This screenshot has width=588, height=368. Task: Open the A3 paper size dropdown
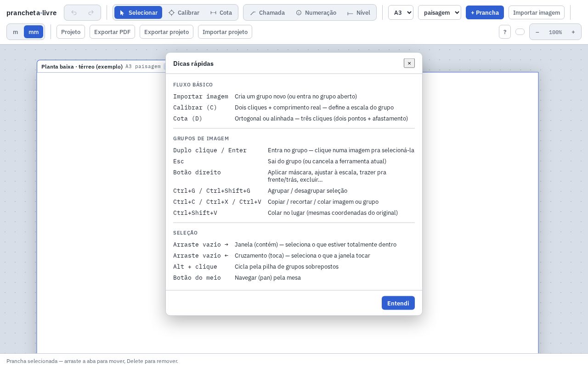(401, 12)
